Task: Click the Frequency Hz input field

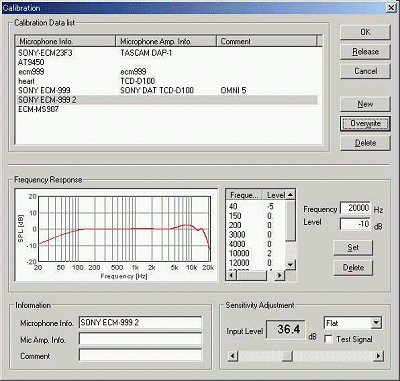Action: tap(355, 208)
